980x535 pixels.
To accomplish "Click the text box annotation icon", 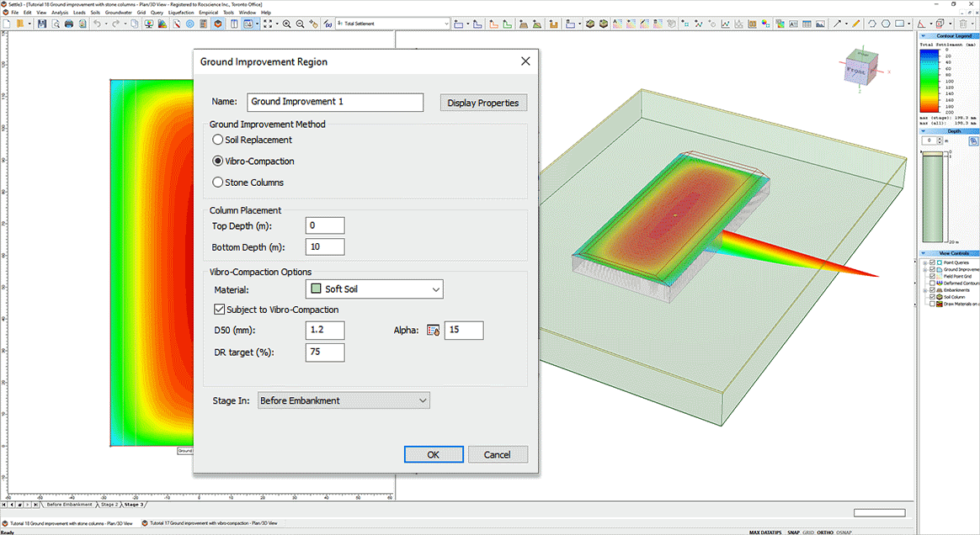I will [793, 24].
